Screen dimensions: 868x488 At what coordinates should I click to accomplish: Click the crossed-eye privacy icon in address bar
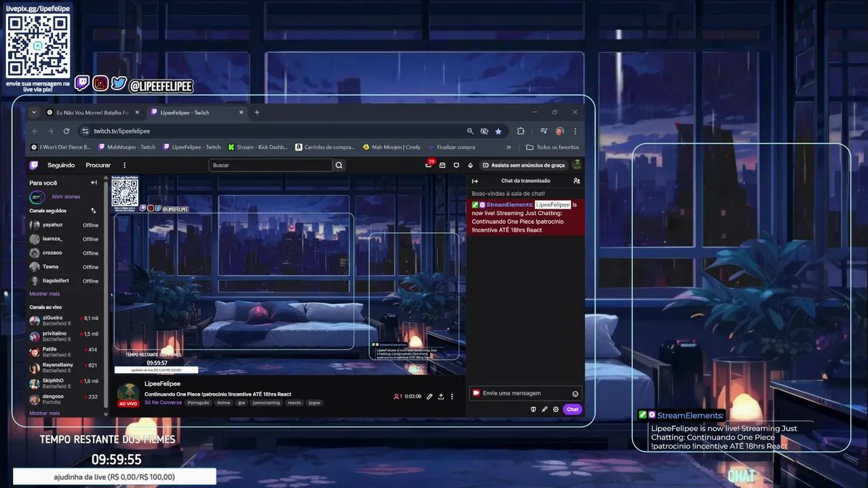tap(484, 131)
